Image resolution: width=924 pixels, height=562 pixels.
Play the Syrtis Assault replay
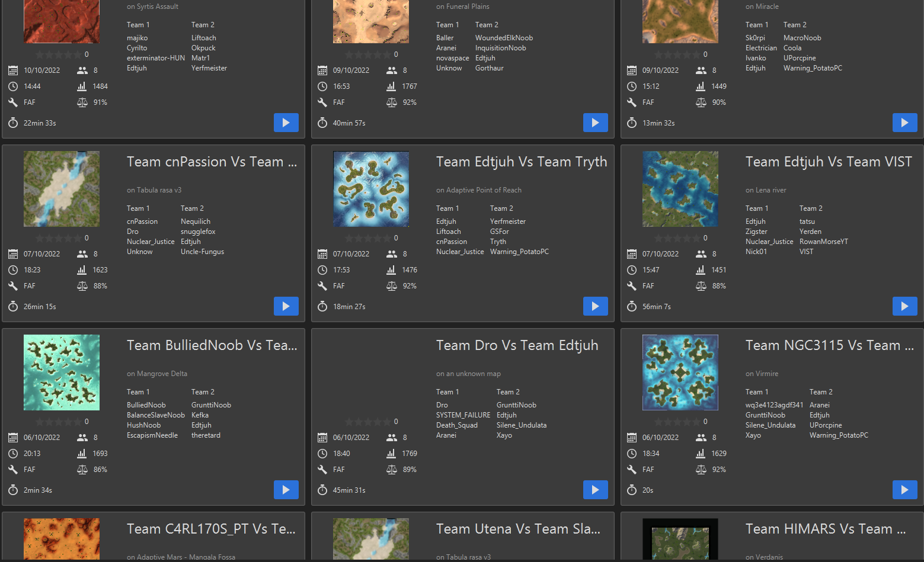(286, 123)
